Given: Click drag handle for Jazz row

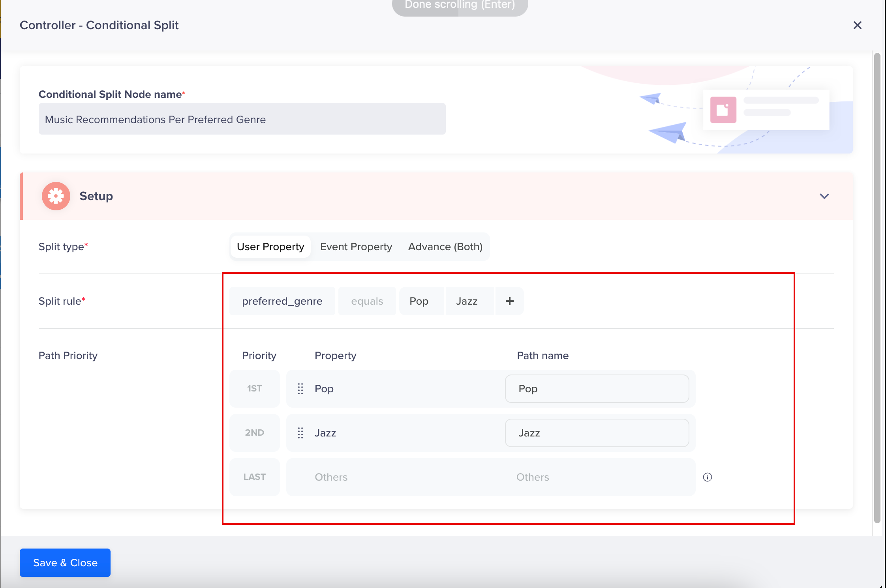Looking at the screenshot, I should [x=300, y=433].
